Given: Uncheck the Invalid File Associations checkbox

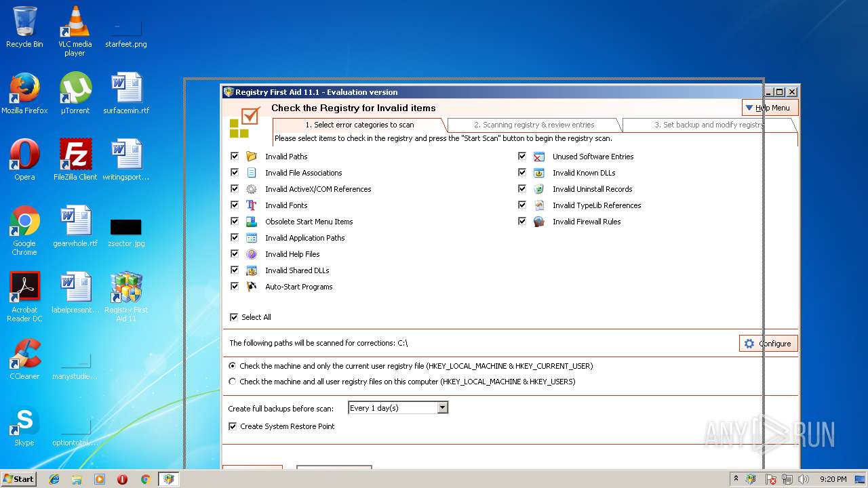Looking at the screenshot, I should [235, 172].
